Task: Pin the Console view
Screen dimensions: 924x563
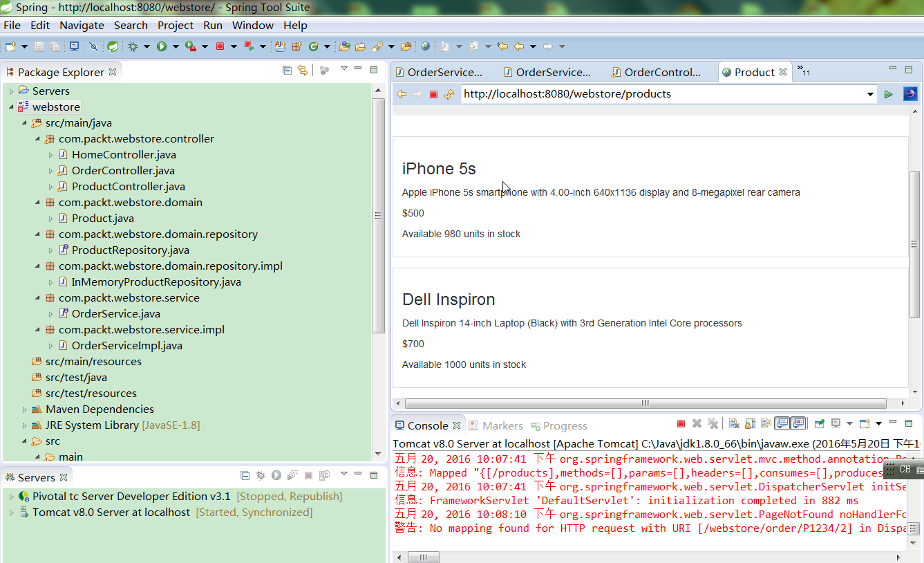Action: (819, 424)
